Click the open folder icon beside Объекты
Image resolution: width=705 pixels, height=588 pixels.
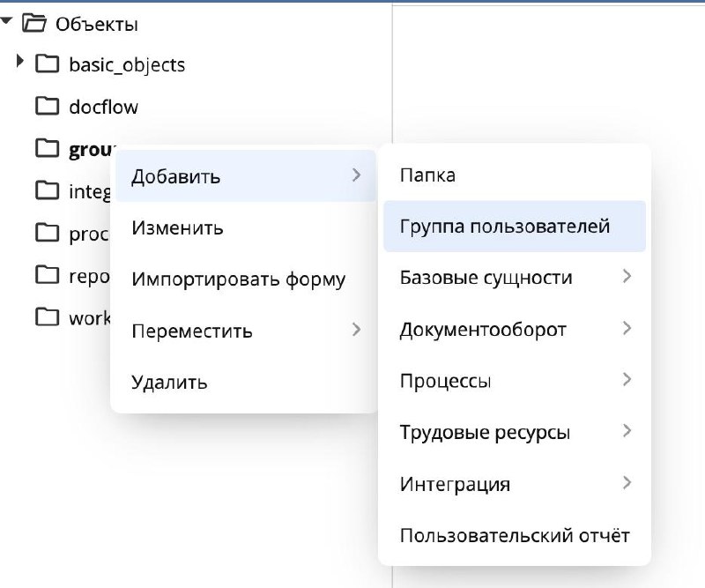click(34, 24)
